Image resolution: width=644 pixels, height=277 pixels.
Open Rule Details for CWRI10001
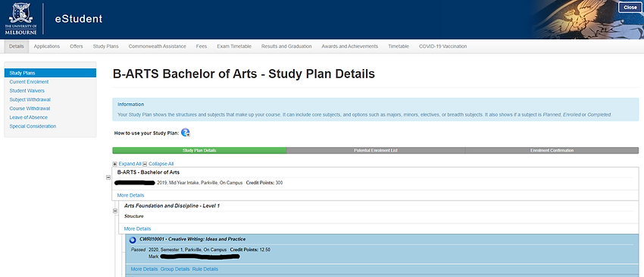(205, 269)
